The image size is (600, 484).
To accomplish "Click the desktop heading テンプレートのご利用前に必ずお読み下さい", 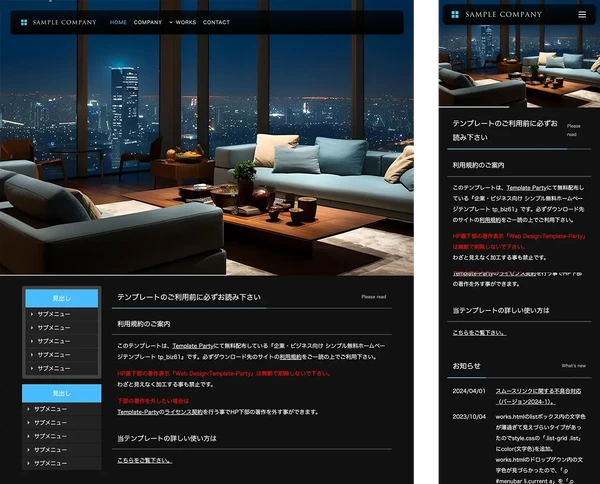I will tap(189, 297).
